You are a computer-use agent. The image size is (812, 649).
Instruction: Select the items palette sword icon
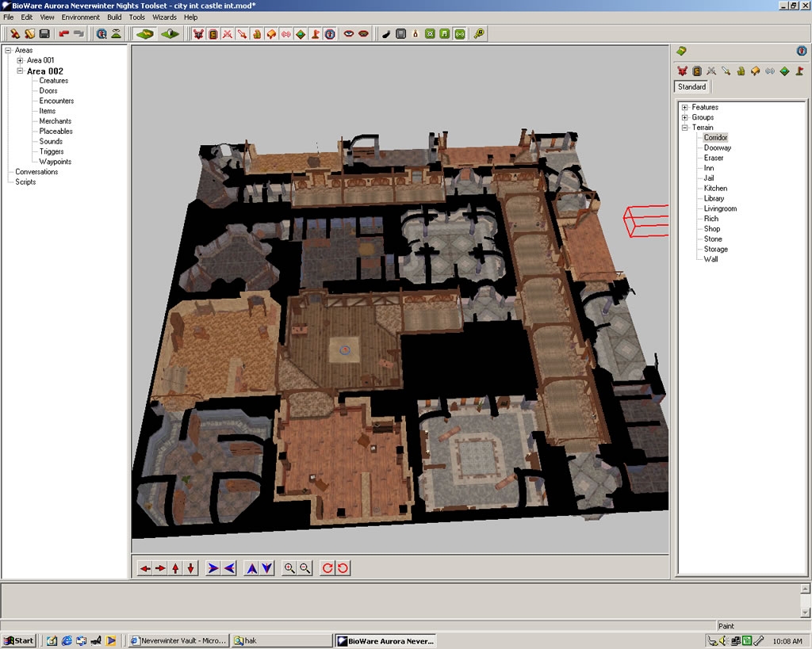726,71
